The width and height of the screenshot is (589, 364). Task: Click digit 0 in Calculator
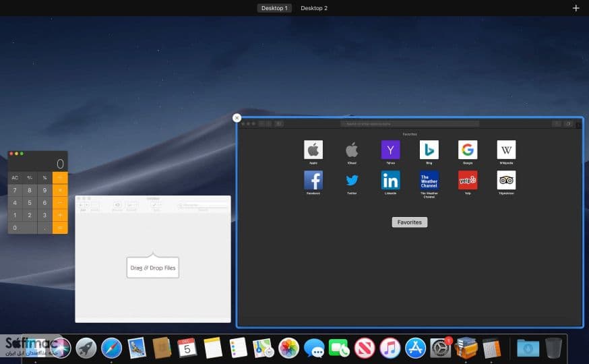(x=22, y=228)
